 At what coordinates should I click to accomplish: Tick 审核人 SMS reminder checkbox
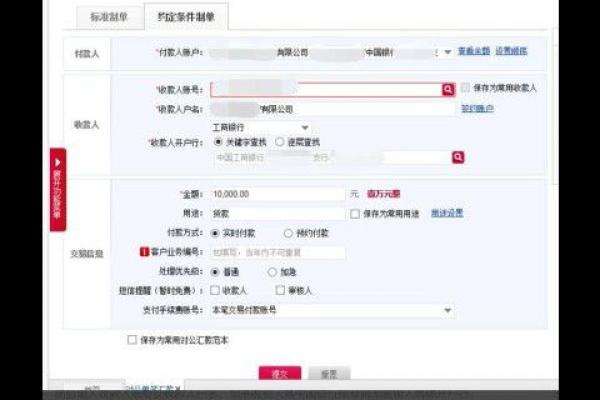280,291
